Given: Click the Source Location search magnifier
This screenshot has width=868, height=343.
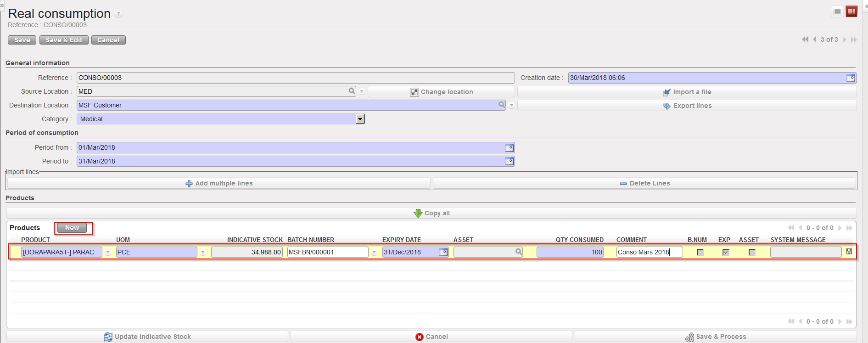Looking at the screenshot, I should (352, 91).
